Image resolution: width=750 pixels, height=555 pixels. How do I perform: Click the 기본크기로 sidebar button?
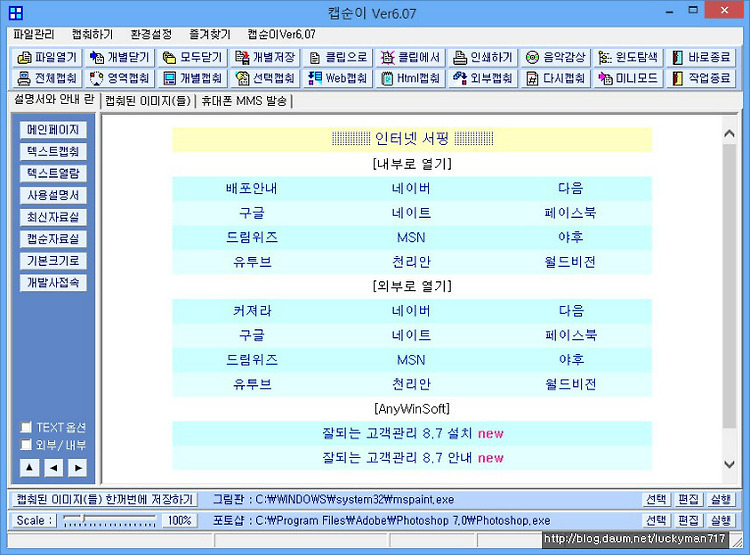point(53,261)
